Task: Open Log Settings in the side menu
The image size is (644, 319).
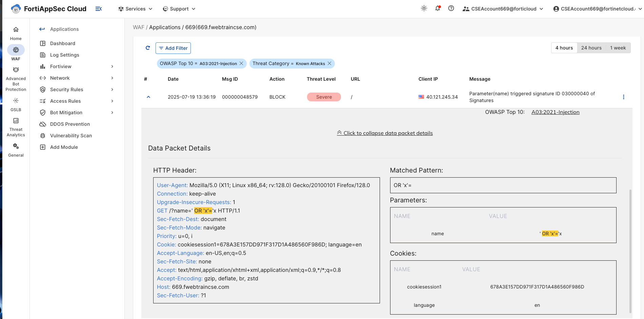Action: 65,55
